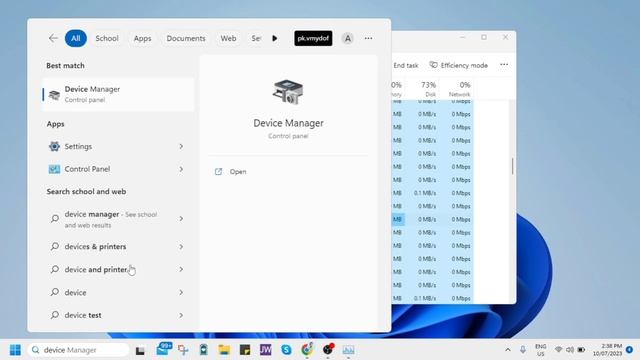
Task: Toggle Efficiency mode in Task Manager
Action: tap(459, 65)
